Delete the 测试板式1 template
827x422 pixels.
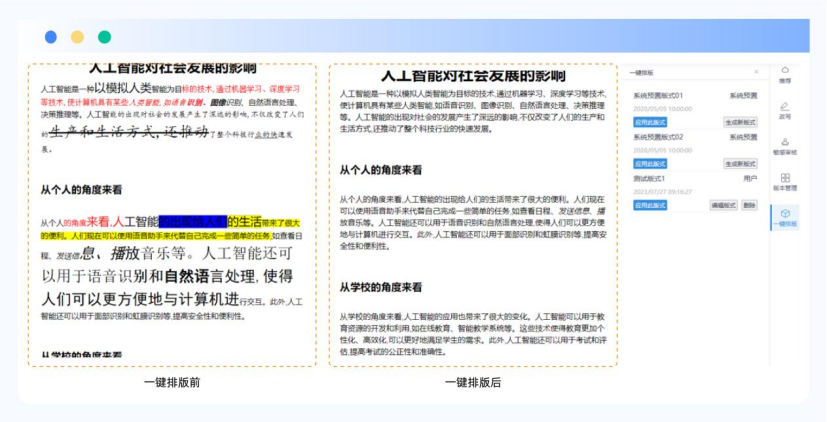[x=749, y=204]
